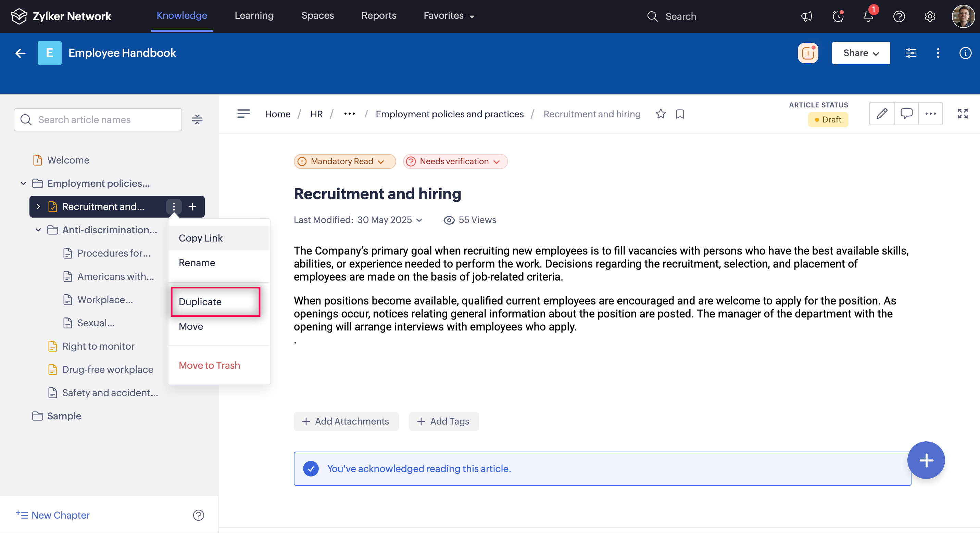Expand the Needs verification dropdown
Screen dimensions: 980x533
click(x=455, y=161)
